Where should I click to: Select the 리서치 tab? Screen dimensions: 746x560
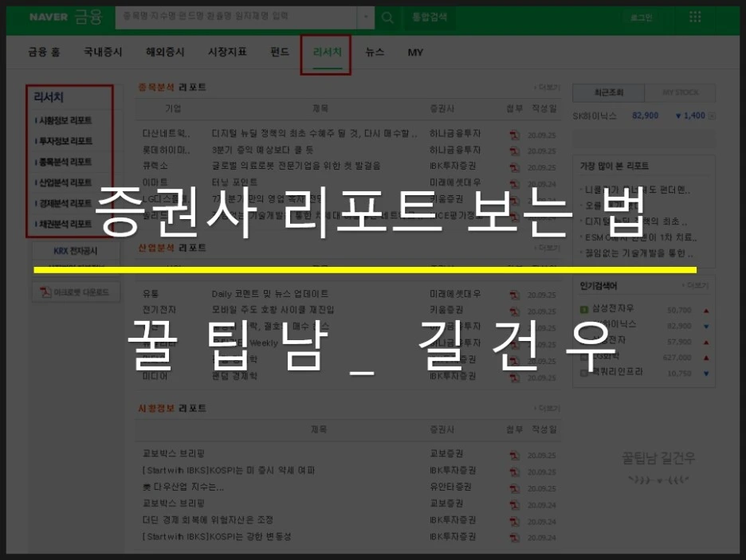click(x=328, y=53)
